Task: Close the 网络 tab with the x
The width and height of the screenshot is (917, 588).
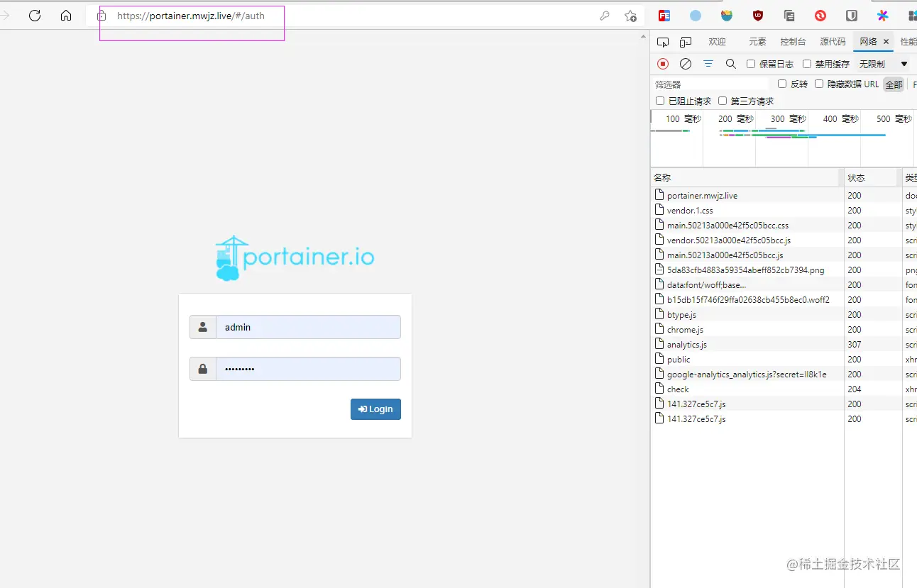Action: point(886,42)
